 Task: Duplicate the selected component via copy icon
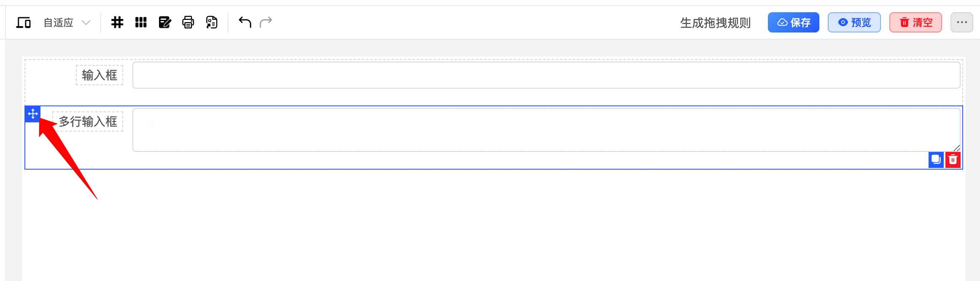point(936,160)
